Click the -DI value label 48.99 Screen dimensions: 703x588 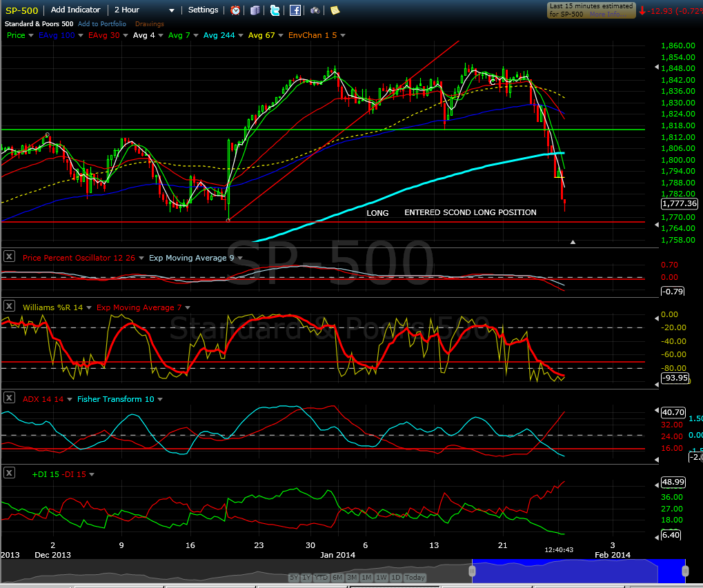[673, 482]
